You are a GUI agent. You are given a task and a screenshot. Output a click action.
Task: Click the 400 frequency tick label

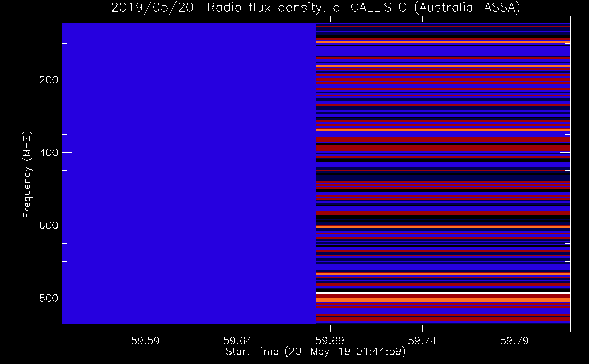tap(49, 153)
